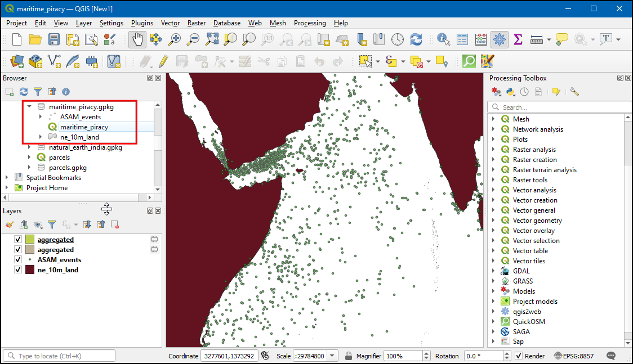Open Temporal Controller clock icon
The image size is (633, 364).
tap(398, 39)
